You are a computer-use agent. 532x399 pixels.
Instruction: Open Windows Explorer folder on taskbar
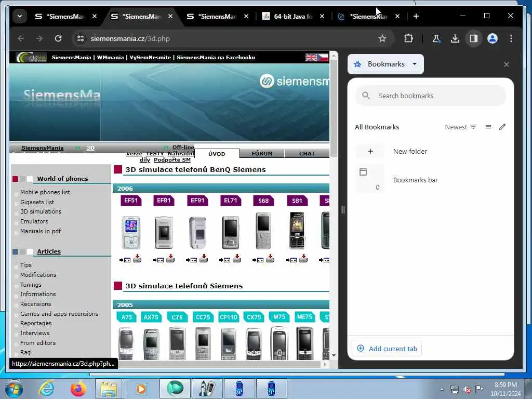click(109, 389)
